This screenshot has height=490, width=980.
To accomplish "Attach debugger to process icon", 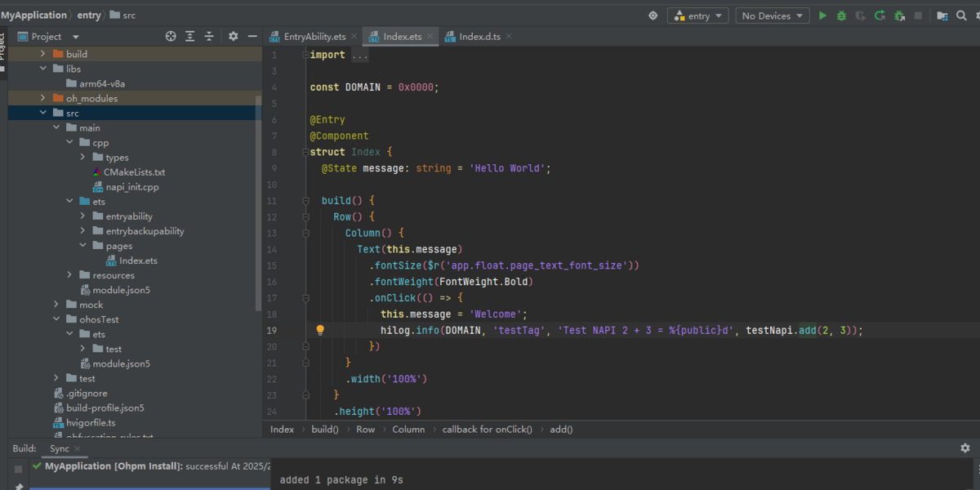I will (x=899, y=16).
